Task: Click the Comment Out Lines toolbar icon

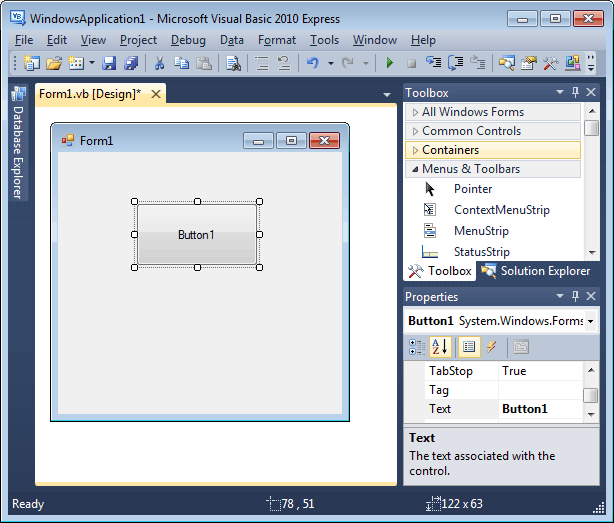Action: pyautogui.click(x=262, y=63)
